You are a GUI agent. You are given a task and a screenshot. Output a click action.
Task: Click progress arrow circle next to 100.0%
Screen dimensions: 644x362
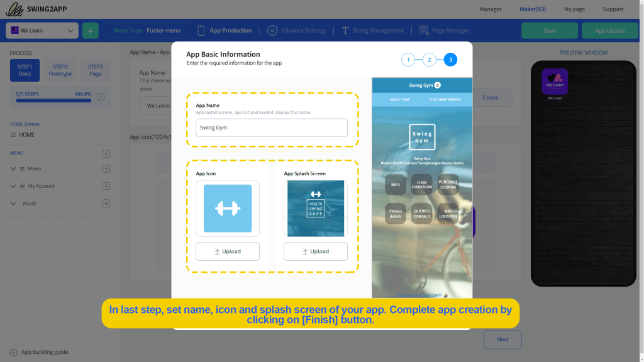pos(101,97)
